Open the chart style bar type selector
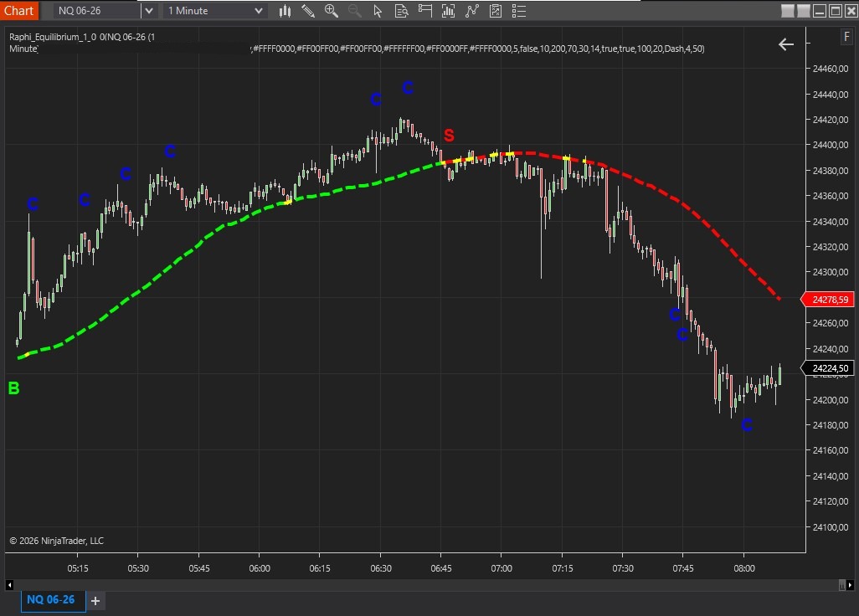 point(285,11)
